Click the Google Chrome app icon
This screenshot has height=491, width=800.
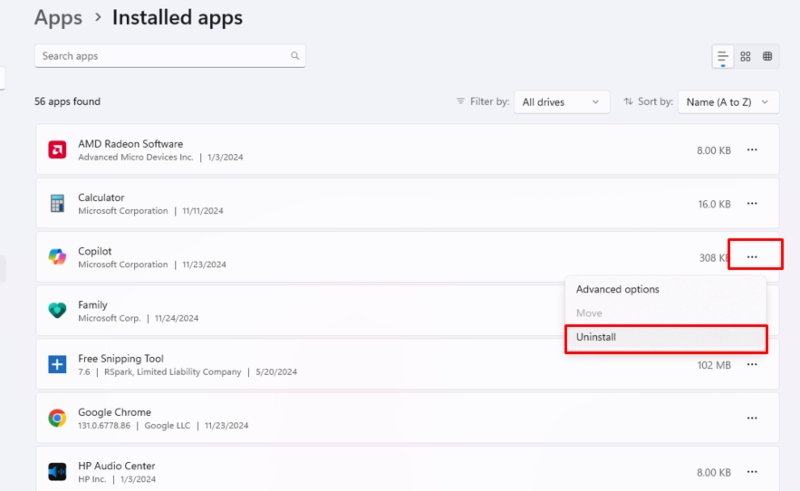57,418
